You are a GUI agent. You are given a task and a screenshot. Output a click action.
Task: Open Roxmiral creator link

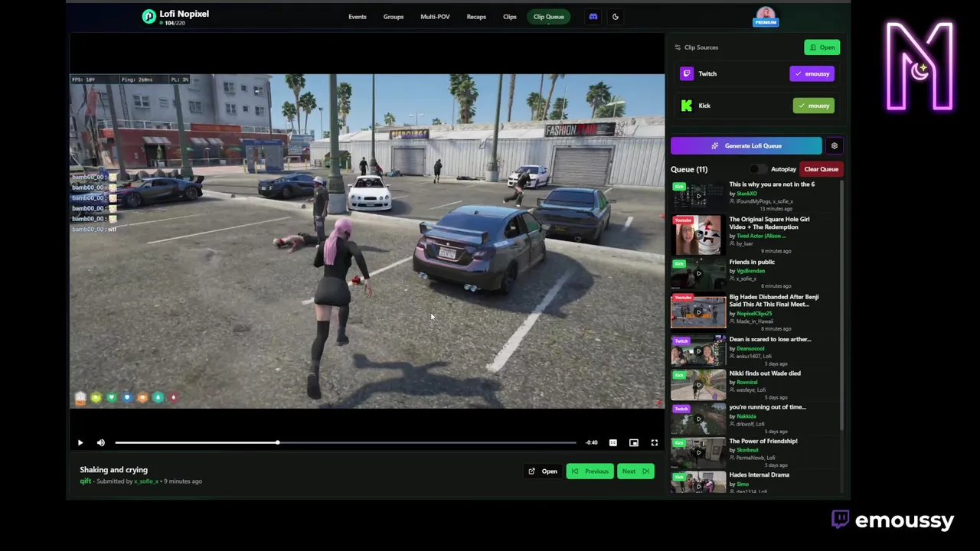(746, 382)
